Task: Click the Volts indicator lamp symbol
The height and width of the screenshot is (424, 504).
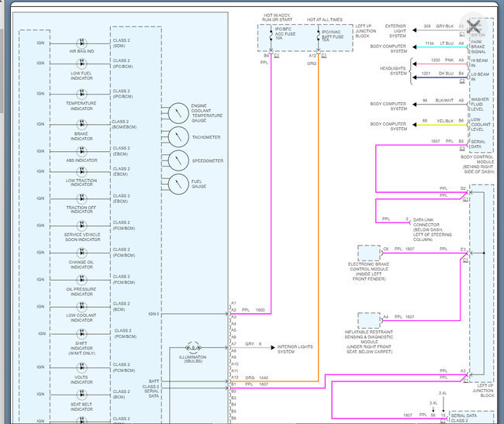Action: [82, 368]
